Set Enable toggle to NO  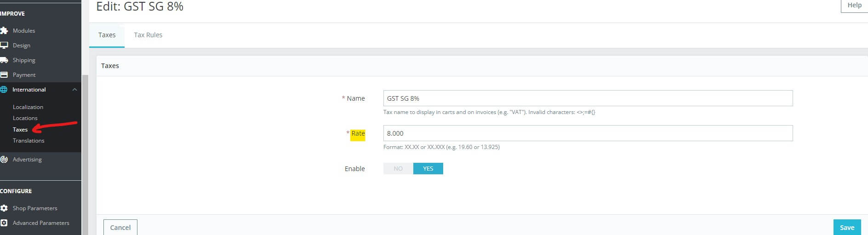(x=398, y=169)
